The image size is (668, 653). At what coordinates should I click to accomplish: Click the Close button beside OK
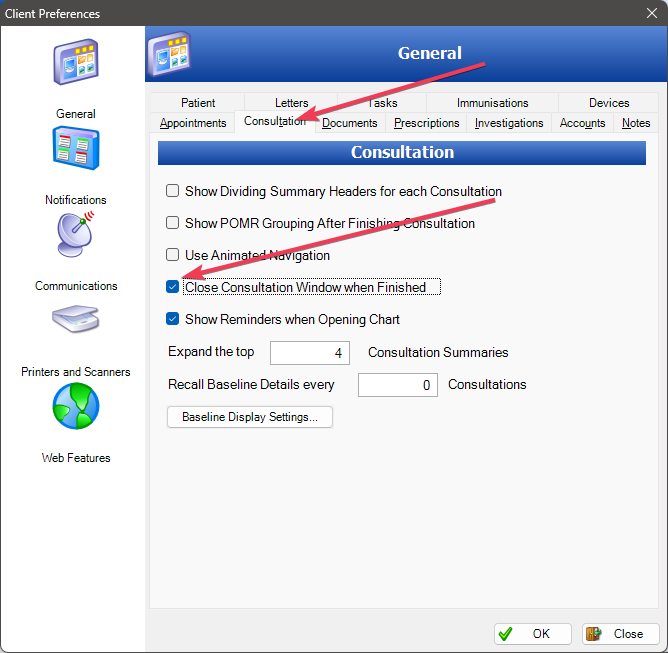click(620, 633)
